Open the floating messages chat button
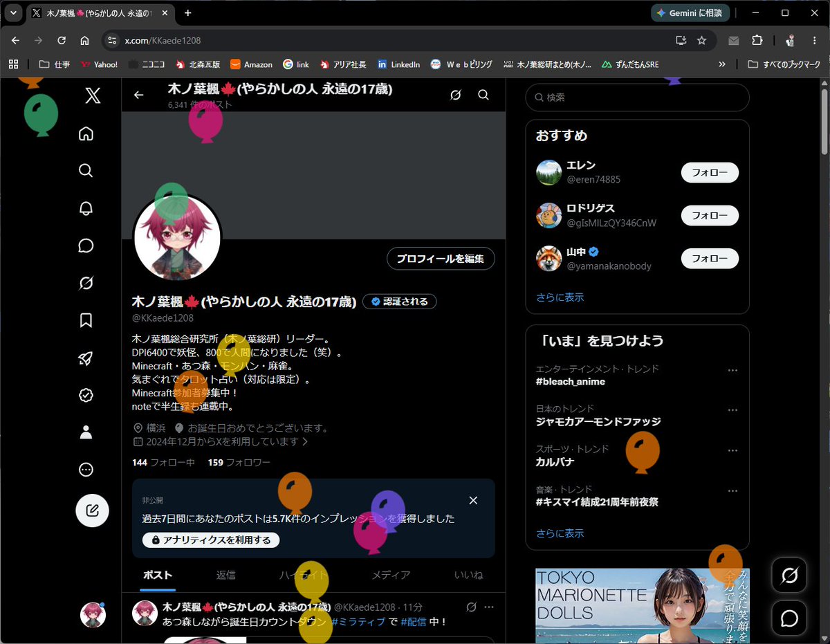 [789, 618]
